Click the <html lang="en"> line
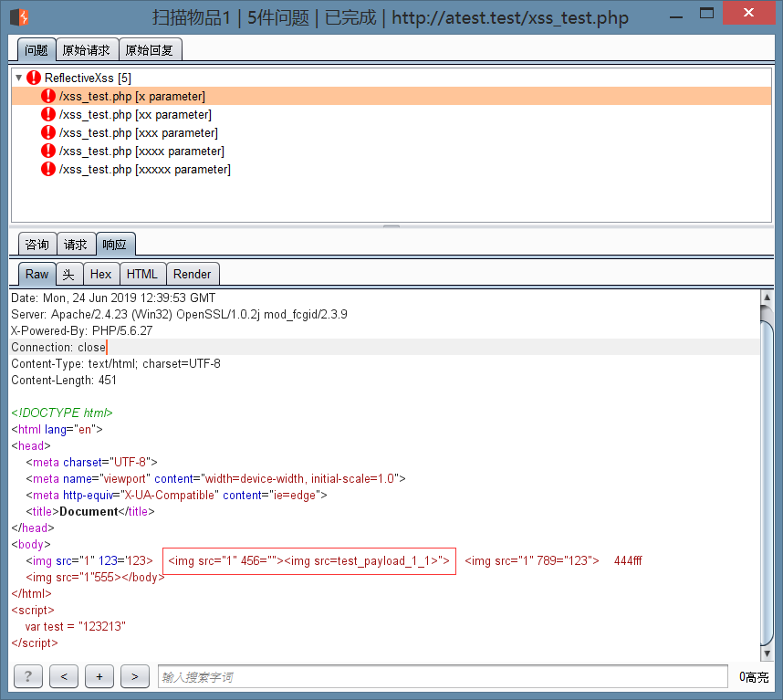This screenshot has height=700, width=783. click(57, 429)
